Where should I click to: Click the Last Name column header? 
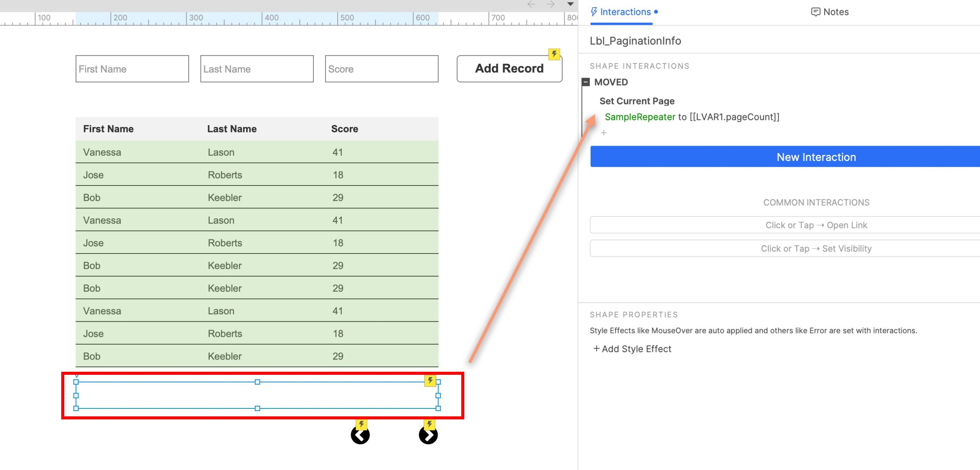click(x=232, y=129)
